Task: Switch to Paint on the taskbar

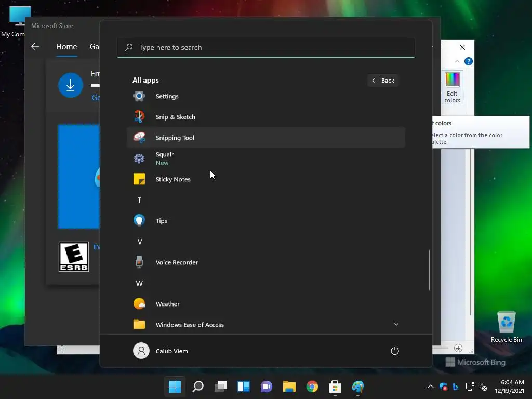Action: click(357, 387)
